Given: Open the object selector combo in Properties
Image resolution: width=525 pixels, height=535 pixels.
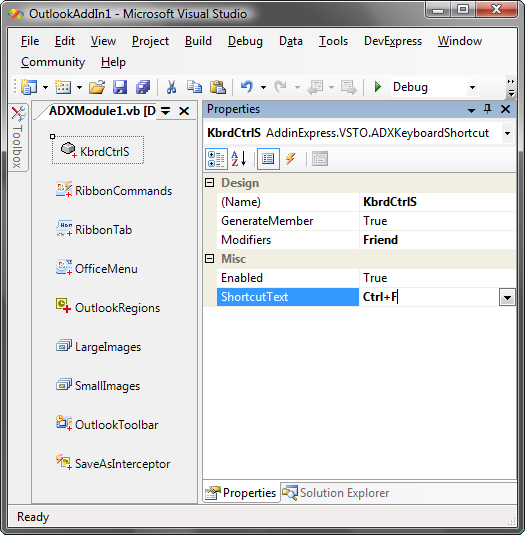Looking at the screenshot, I should [x=507, y=133].
